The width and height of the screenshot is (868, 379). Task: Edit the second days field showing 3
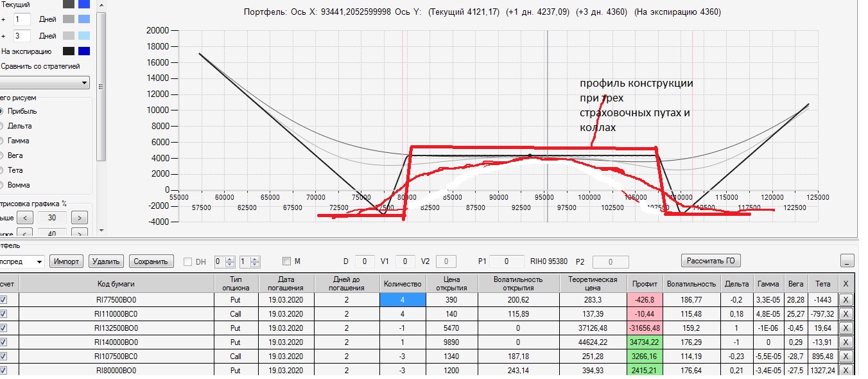(x=22, y=36)
